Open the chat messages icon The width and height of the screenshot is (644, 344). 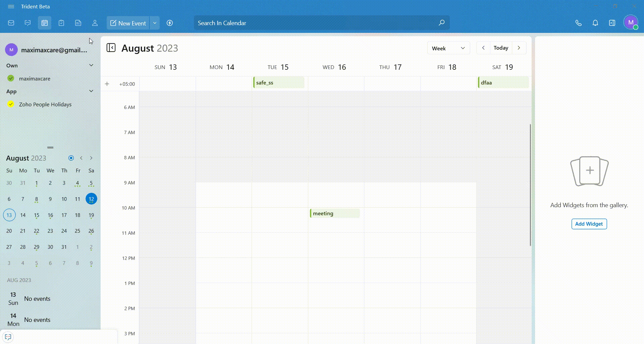[x=28, y=23]
